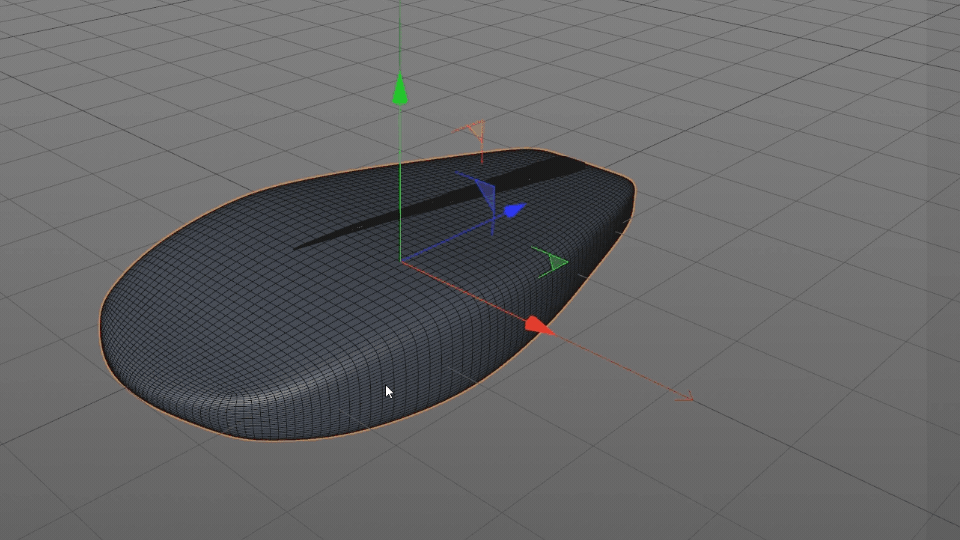Screen dimensions: 960x540
Task: Click the green Y-axis line below its arrowhead
Action: pyautogui.click(x=400, y=180)
